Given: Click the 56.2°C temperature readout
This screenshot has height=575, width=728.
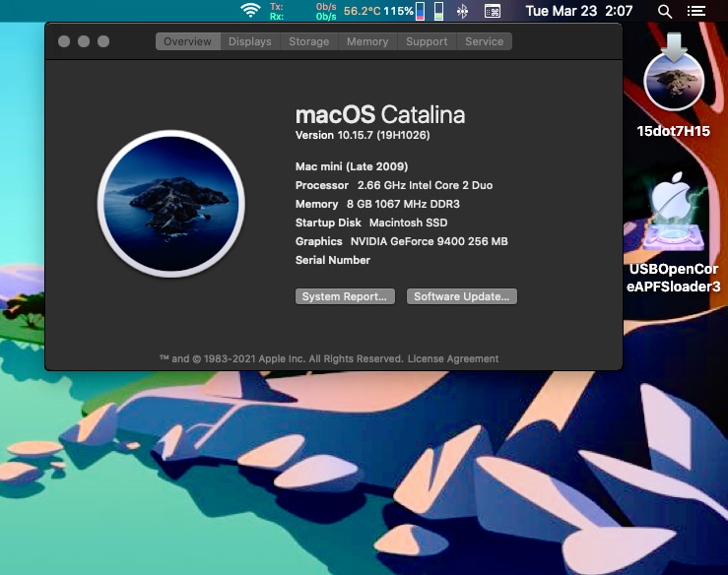Looking at the screenshot, I should (x=363, y=11).
